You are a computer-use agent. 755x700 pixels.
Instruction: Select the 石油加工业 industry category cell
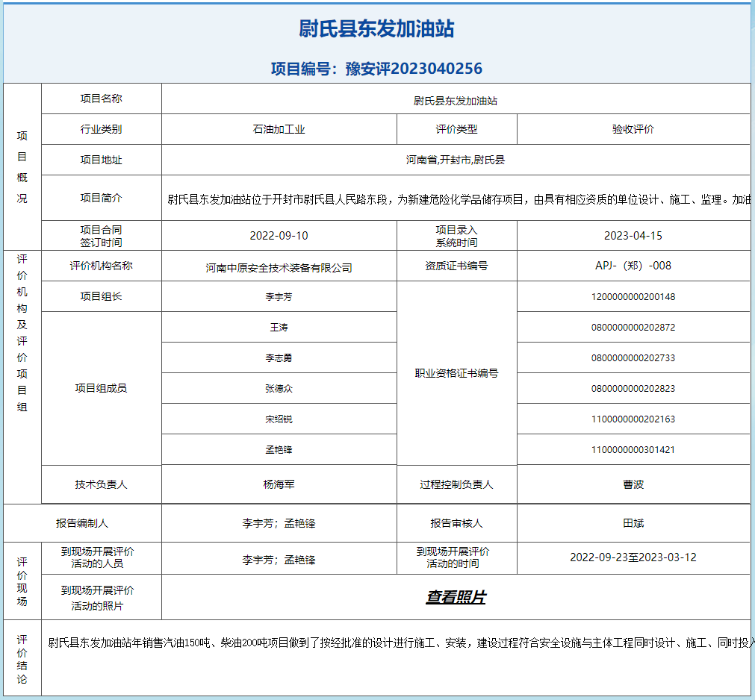point(279,129)
